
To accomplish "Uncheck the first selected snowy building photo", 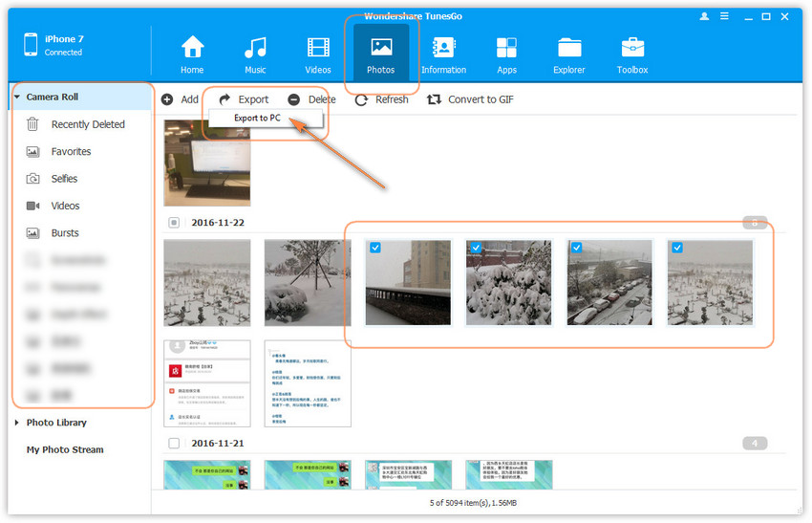I will click(x=375, y=248).
